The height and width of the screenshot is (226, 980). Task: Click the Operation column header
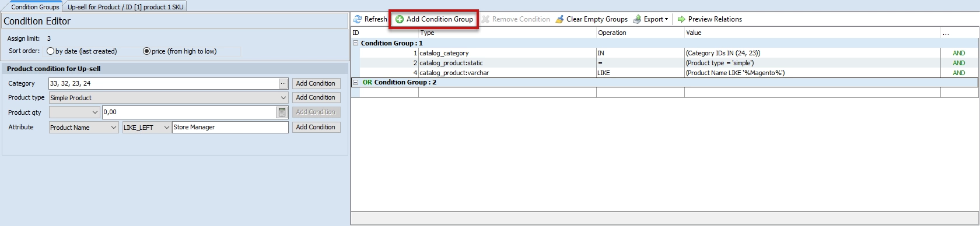[640, 33]
